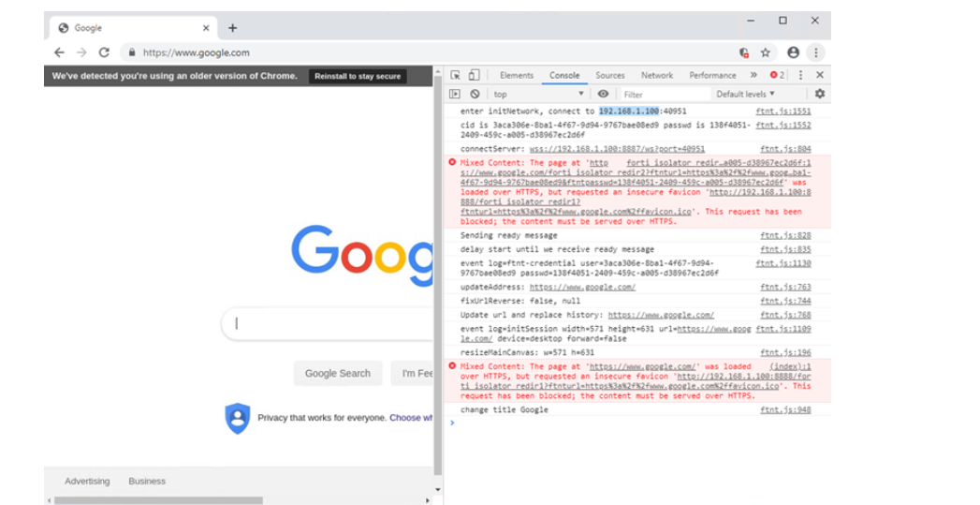Click the browser forward arrow
980x505 pixels.
(x=81, y=52)
